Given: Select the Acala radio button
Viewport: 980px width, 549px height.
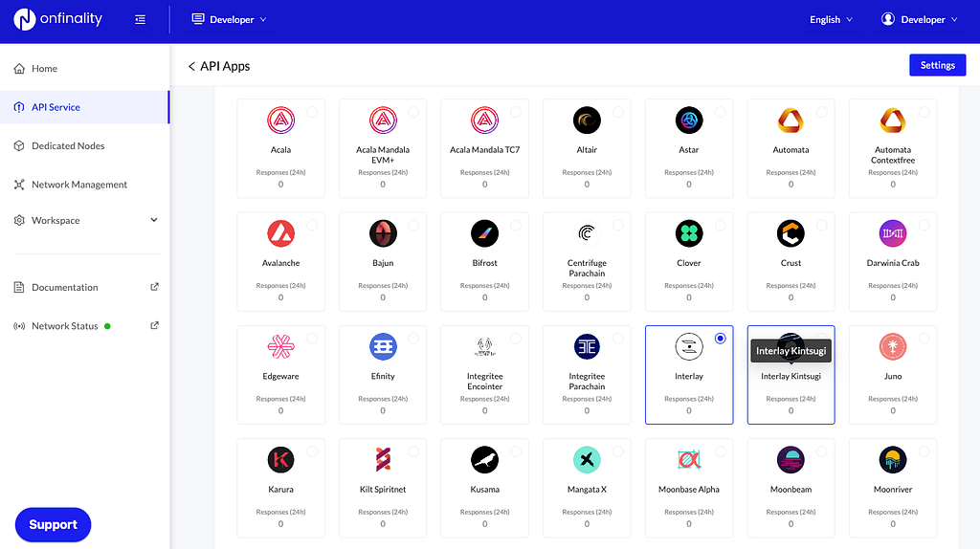Looking at the screenshot, I should [x=312, y=112].
